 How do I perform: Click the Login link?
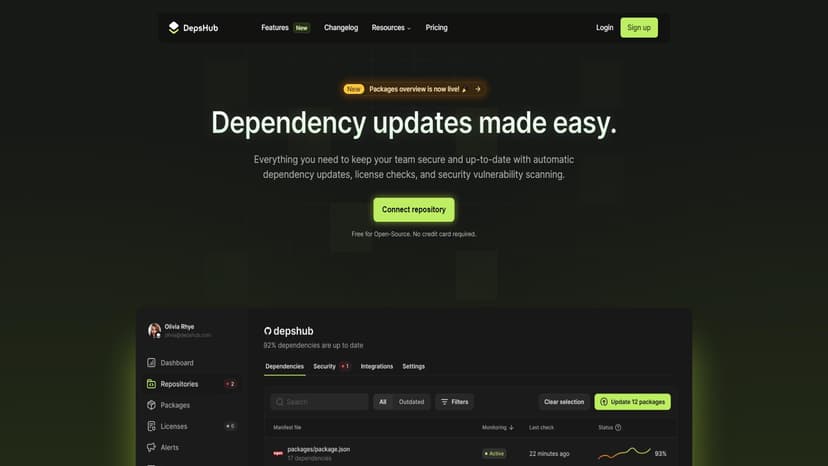[605, 27]
